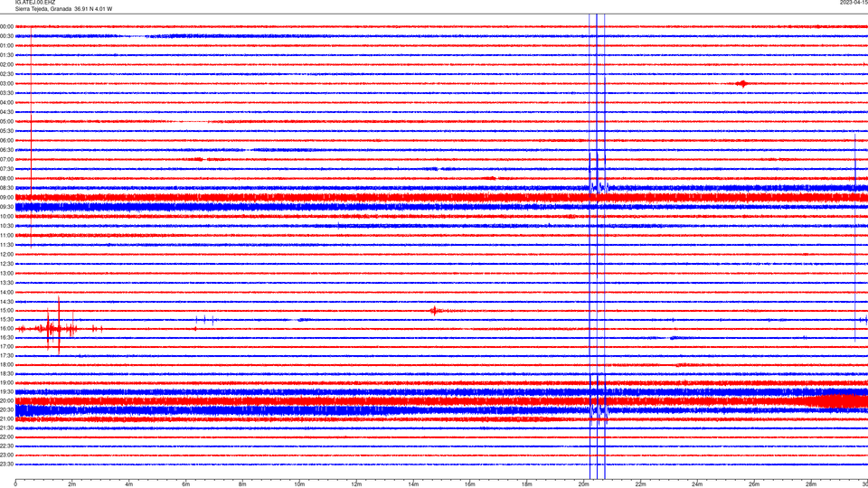Click the red seismic event on 15:00 trace
The width and height of the screenshot is (868, 488).
pyautogui.click(x=435, y=310)
